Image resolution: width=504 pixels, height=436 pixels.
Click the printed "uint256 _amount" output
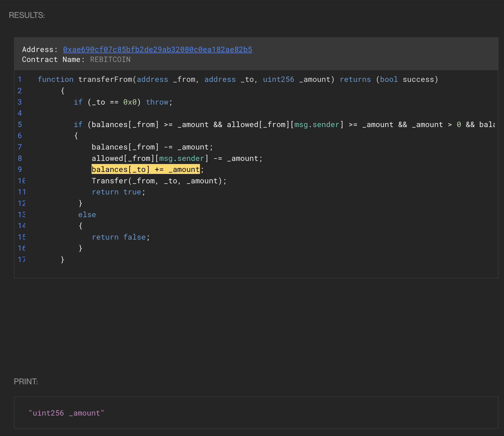click(66, 413)
